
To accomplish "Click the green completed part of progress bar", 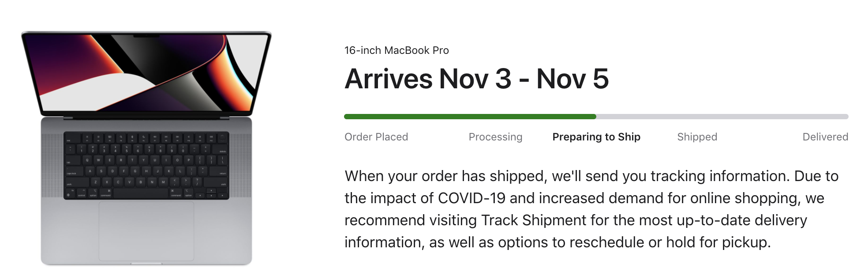I will pos(470,117).
